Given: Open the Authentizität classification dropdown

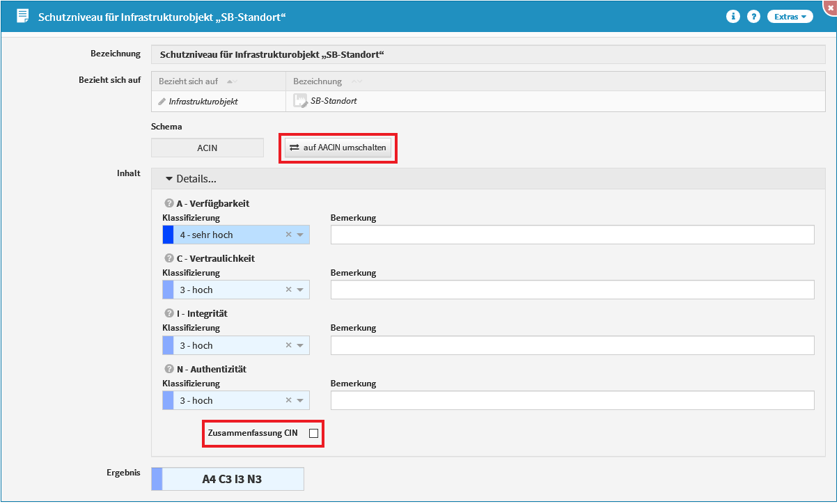Looking at the screenshot, I should pyautogui.click(x=300, y=401).
